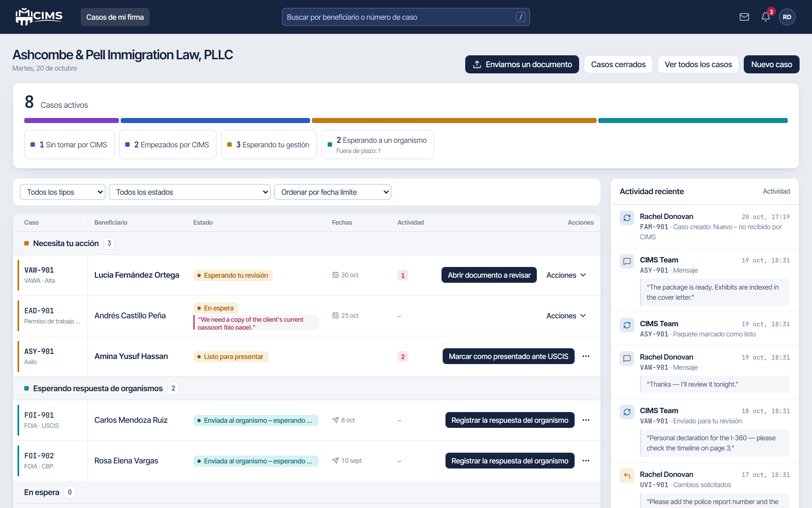This screenshot has width=812, height=508.
Task: Open the Todos los estados dropdown
Action: tap(189, 192)
